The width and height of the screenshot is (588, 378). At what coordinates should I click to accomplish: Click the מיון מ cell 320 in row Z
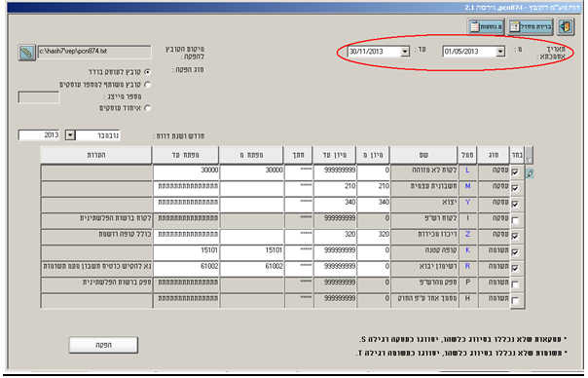[x=374, y=236]
